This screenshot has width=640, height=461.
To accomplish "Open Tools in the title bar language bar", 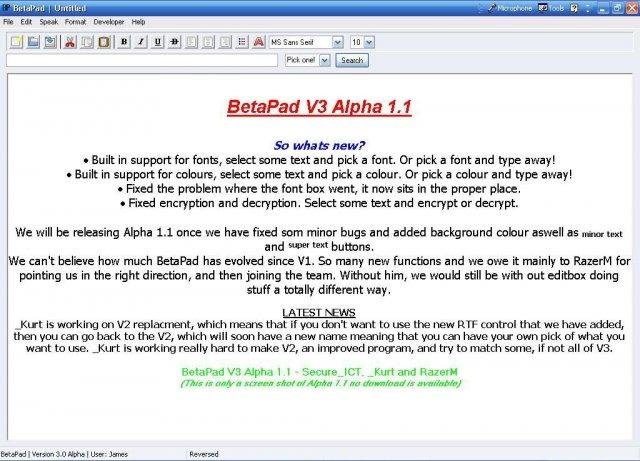I will pyautogui.click(x=551, y=8).
